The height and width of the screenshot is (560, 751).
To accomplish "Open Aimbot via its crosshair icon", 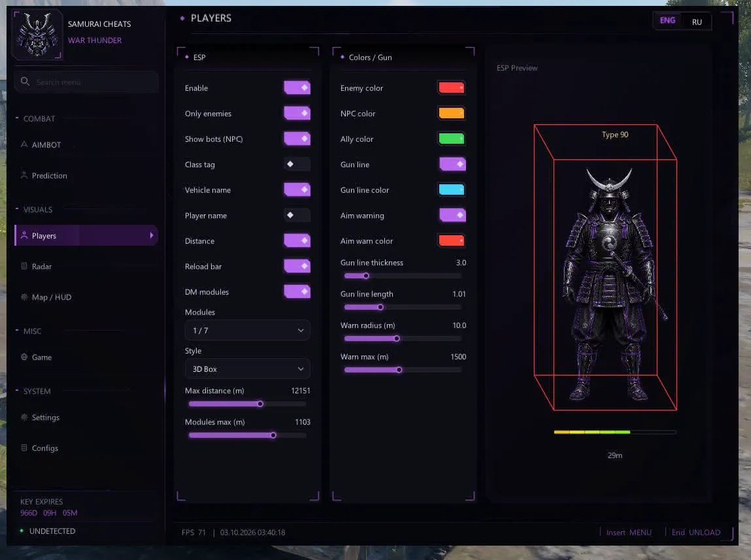I will (24, 144).
